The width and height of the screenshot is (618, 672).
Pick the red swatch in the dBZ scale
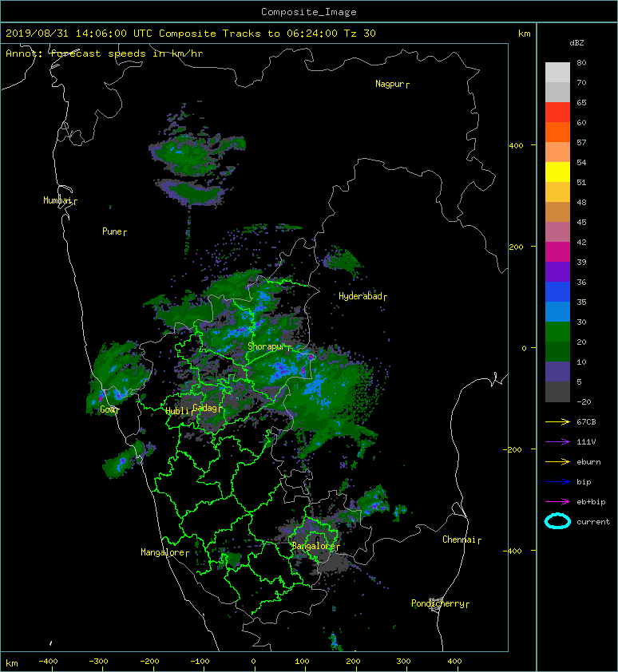pos(557,113)
